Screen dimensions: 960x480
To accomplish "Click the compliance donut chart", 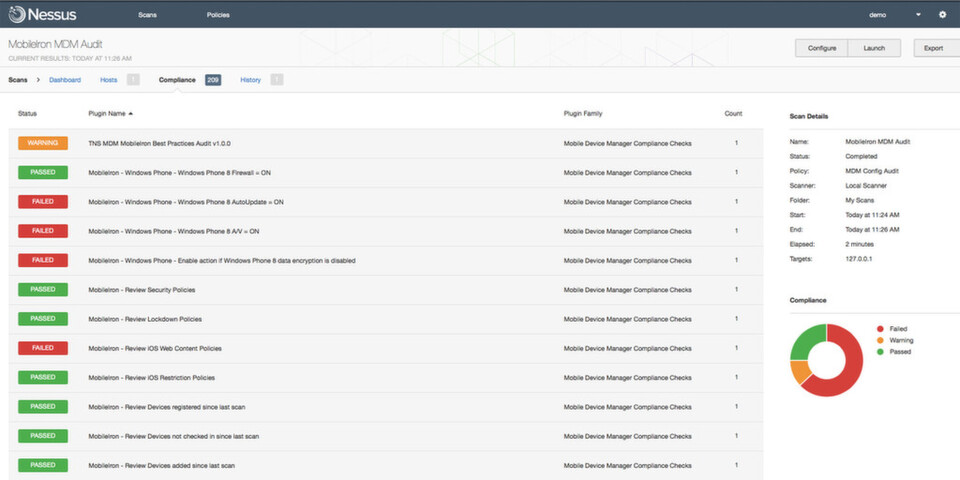I will 827,360.
